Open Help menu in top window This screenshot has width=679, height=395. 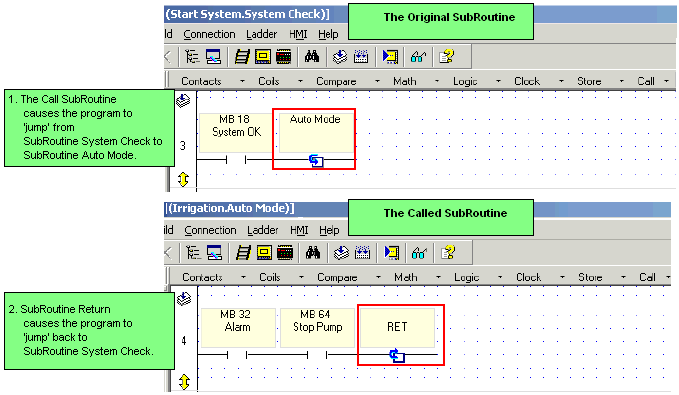(x=328, y=34)
